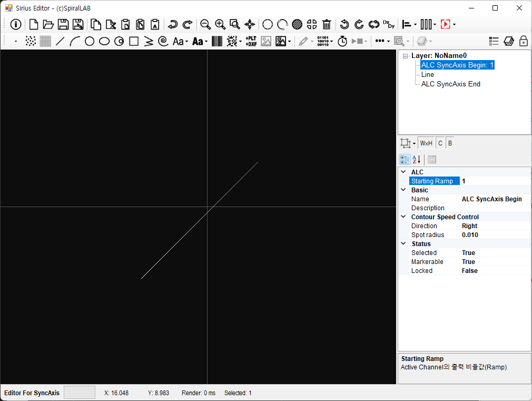Screen dimensions: 532x401
Task: Open the three dots more dropdown
Action: coord(389,42)
